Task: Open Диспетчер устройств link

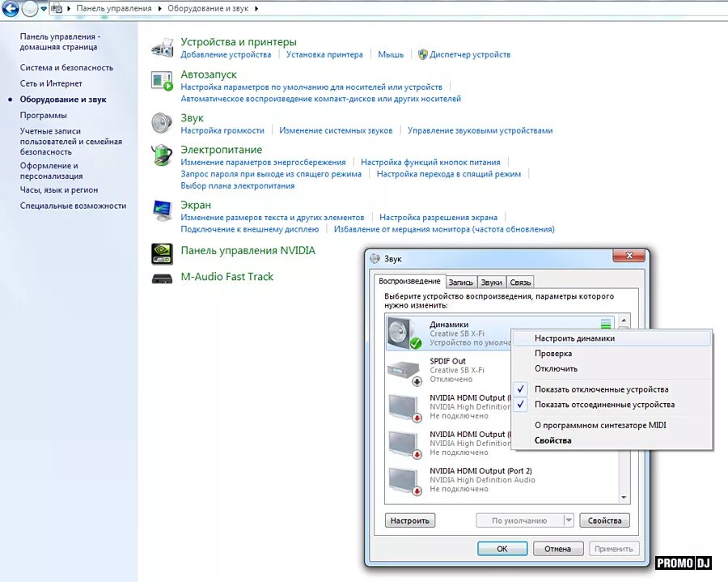Action: point(470,54)
